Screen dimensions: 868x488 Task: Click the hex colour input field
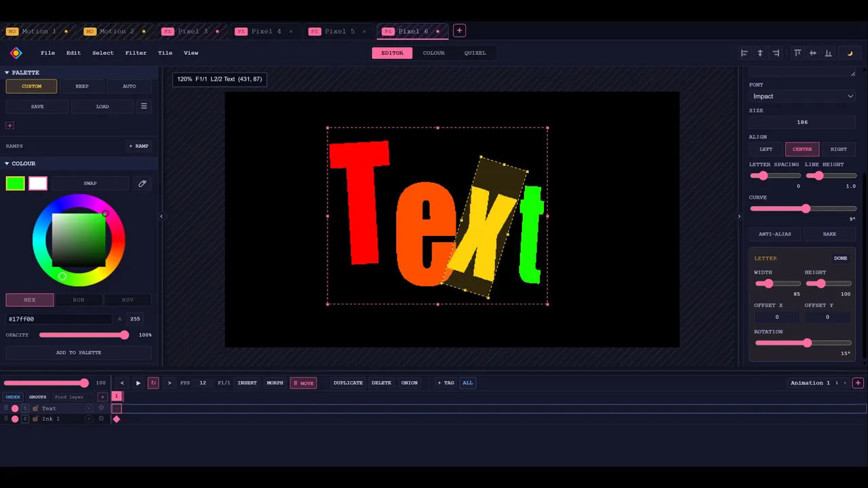(59, 319)
